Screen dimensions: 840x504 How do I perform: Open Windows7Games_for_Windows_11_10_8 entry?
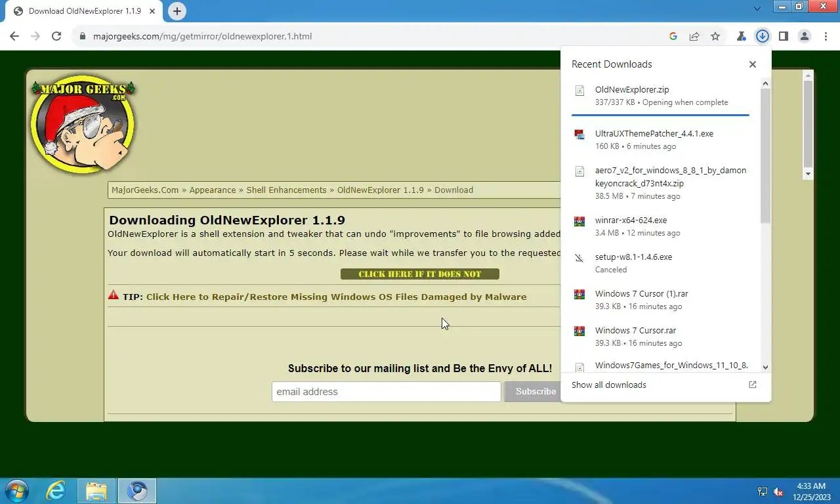coord(660,365)
